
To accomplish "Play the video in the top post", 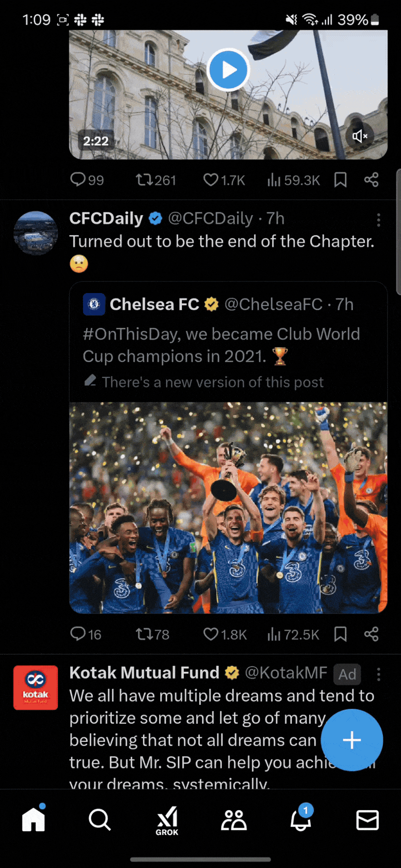I will click(228, 70).
